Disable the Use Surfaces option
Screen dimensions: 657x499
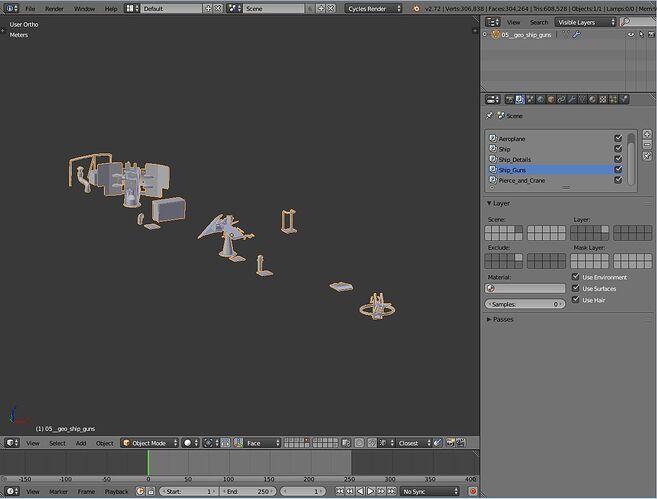click(x=576, y=288)
